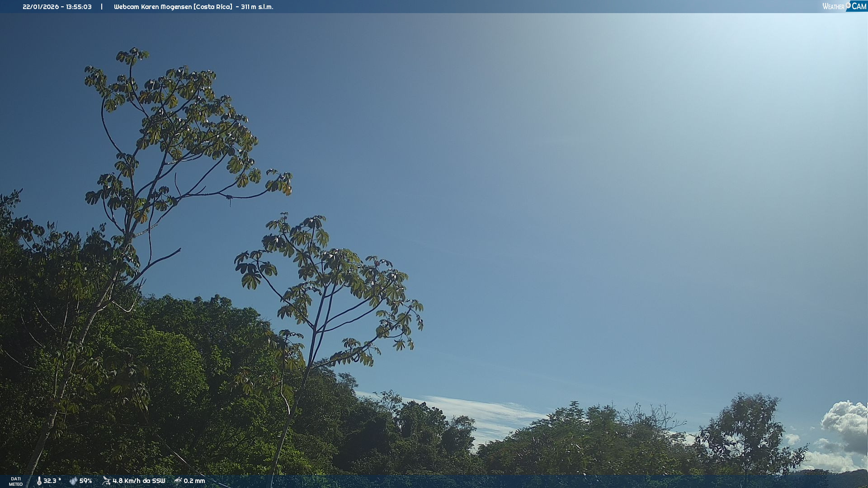Click the DATI METEO label
868x488 pixels.
click(x=16, y=481)
